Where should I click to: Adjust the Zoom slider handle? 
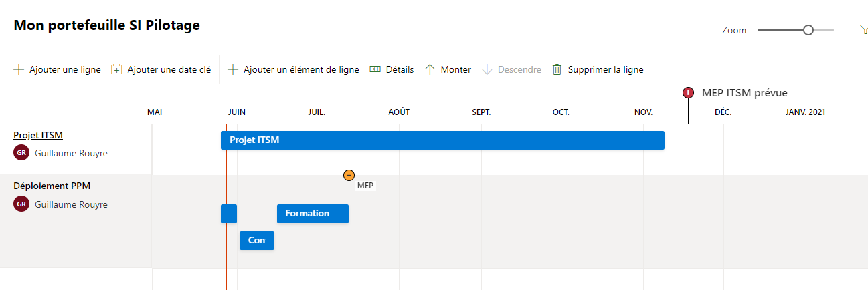point(808,30)
